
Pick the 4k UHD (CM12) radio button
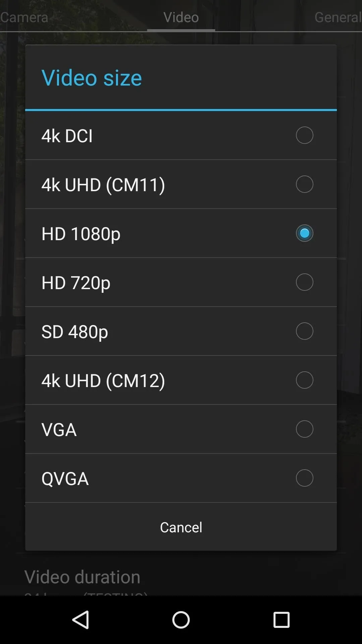pyautogui.click(x=304, y=380)
